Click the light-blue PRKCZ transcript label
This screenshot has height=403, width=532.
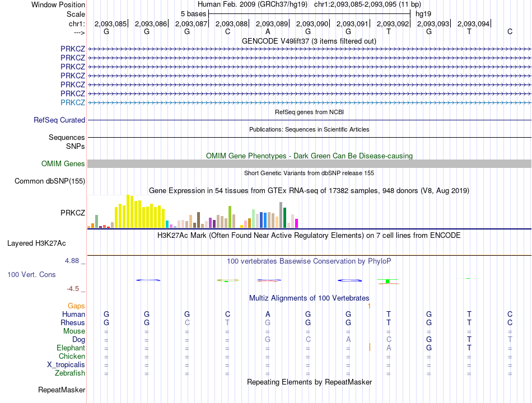(x=73, y=102)
